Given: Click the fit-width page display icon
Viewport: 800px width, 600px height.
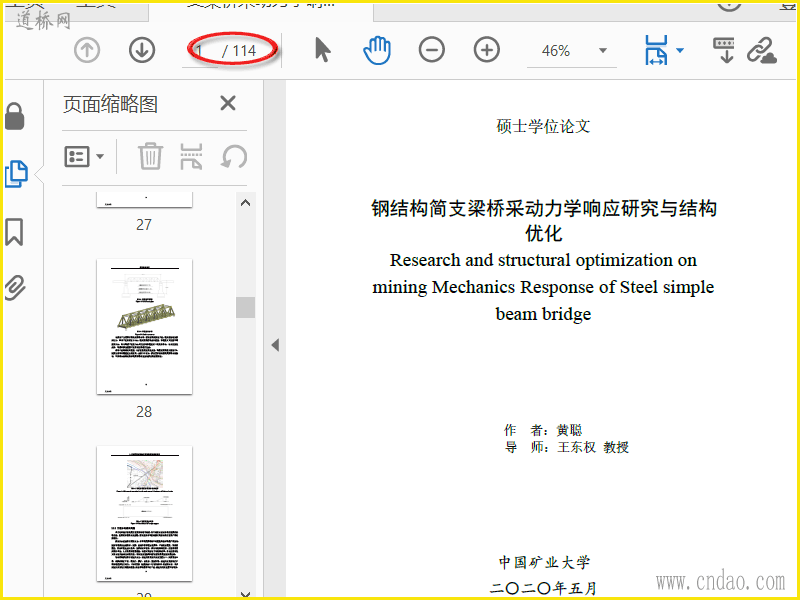Looking at the screenshot, I should tap(656, 50).
